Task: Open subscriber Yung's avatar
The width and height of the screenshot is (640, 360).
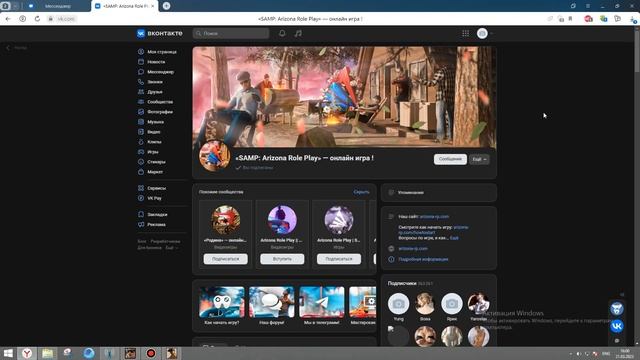Action: (398, 304)
